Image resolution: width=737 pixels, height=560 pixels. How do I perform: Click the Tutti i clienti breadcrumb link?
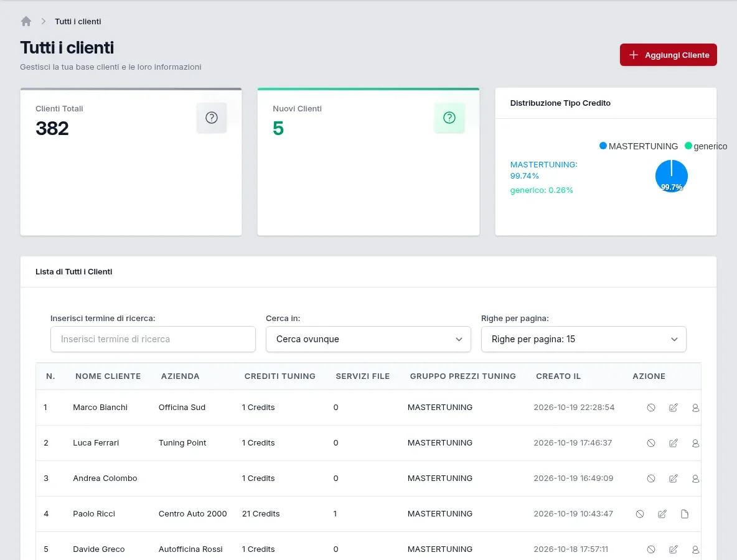pos(78,22)
